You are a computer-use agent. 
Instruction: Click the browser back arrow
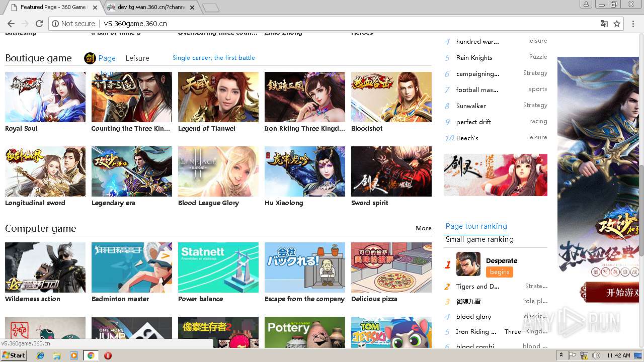point(11,24)
